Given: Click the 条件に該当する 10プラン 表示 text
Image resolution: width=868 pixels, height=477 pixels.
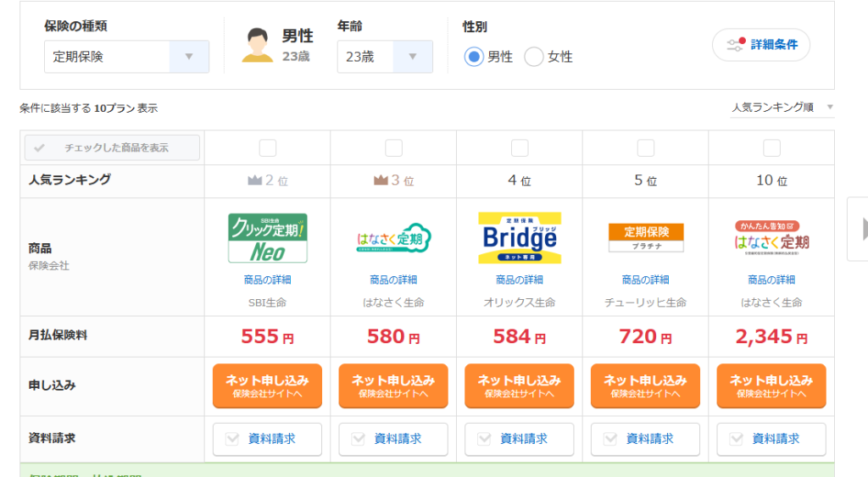Looking at the screenshot, I should [x=88, y=108].
